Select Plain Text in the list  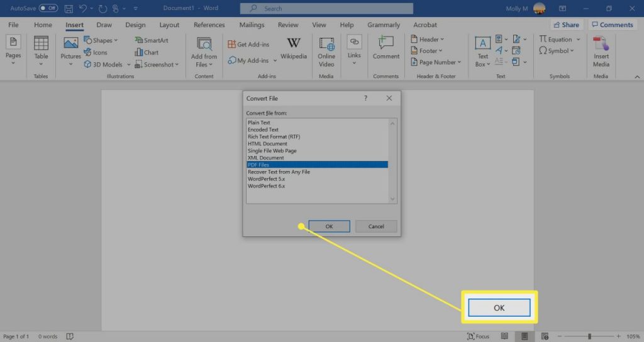pyautogui.click(x=317, y=123)
